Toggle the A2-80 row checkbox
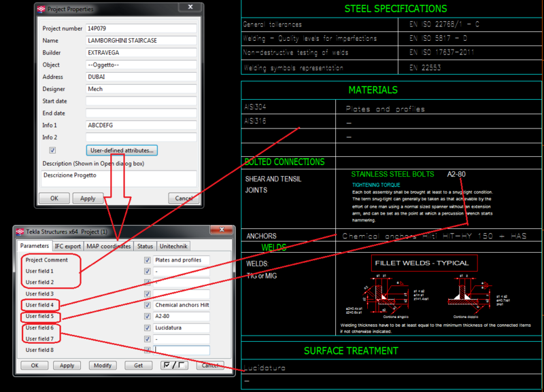544x392 pixels. pos(148,316)
